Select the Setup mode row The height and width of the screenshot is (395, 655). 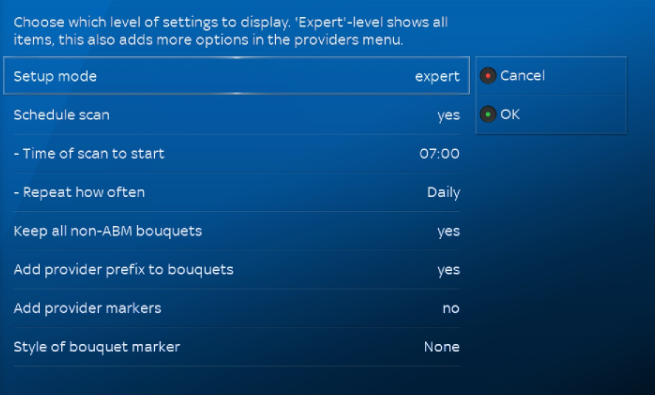tap(236, 76)
